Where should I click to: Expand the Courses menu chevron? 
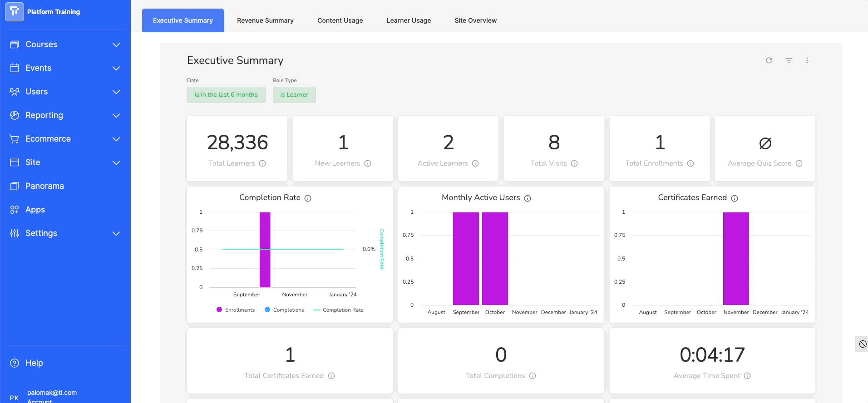(x=116, y=44)
